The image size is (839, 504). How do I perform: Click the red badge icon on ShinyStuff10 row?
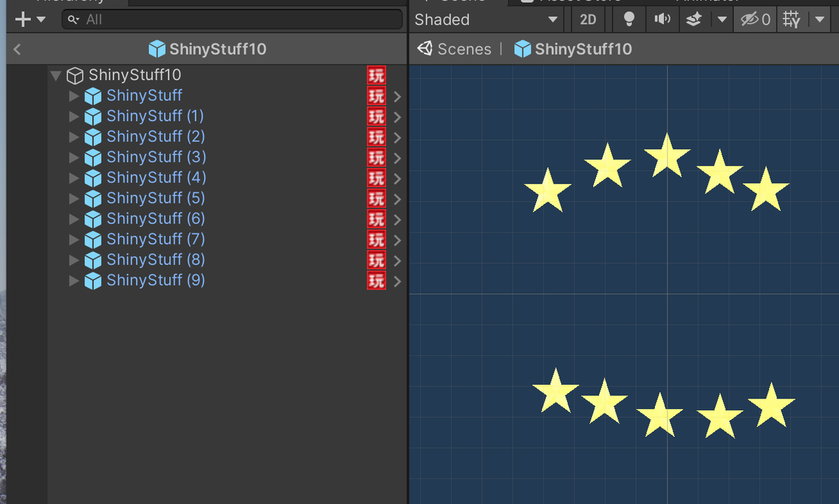pyautogui.click(x=376, y=75)
